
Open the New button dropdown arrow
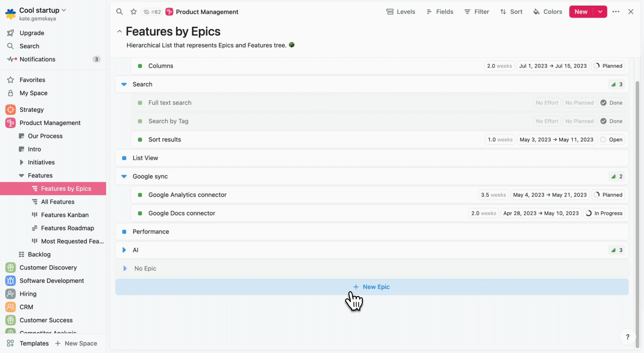tap(600, 11)
